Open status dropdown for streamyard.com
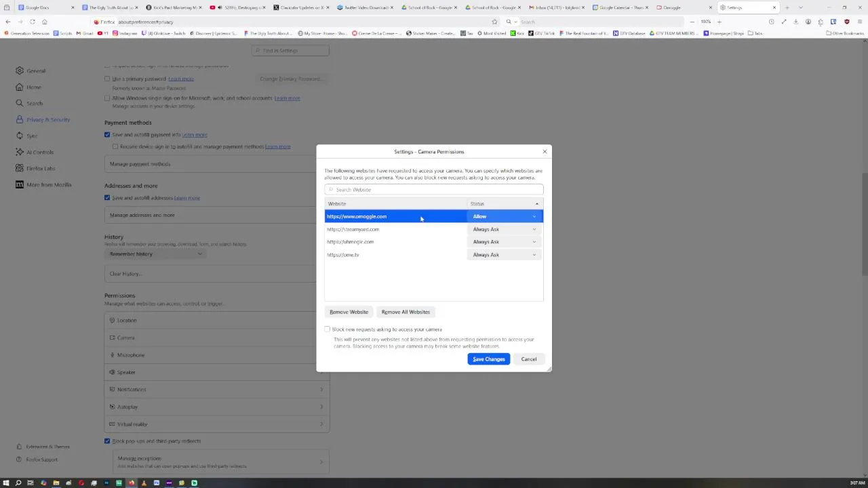This screenshot has height=488, width=868. [505, 229]
